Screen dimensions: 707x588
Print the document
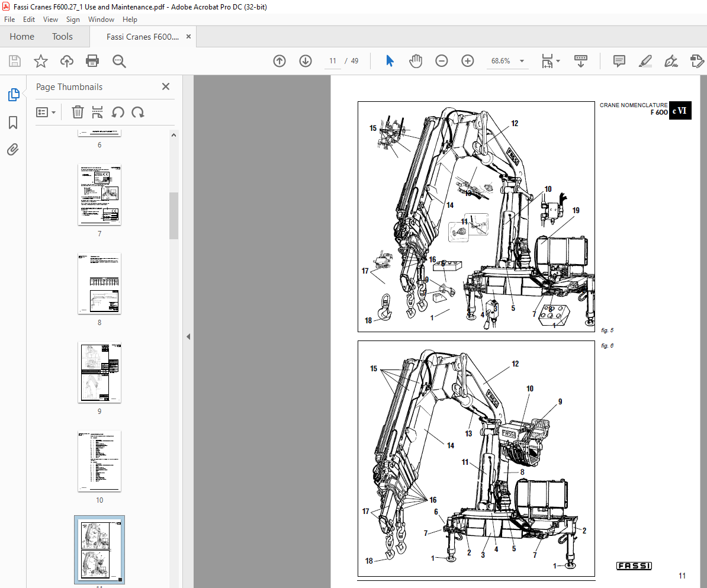tap(92, 61)
